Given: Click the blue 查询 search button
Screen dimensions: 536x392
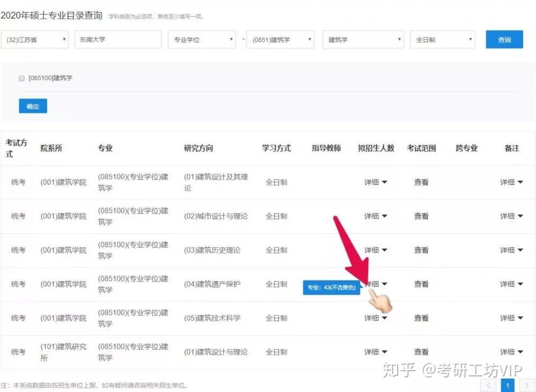Looking at the screenshot, I should click(504, 40).
